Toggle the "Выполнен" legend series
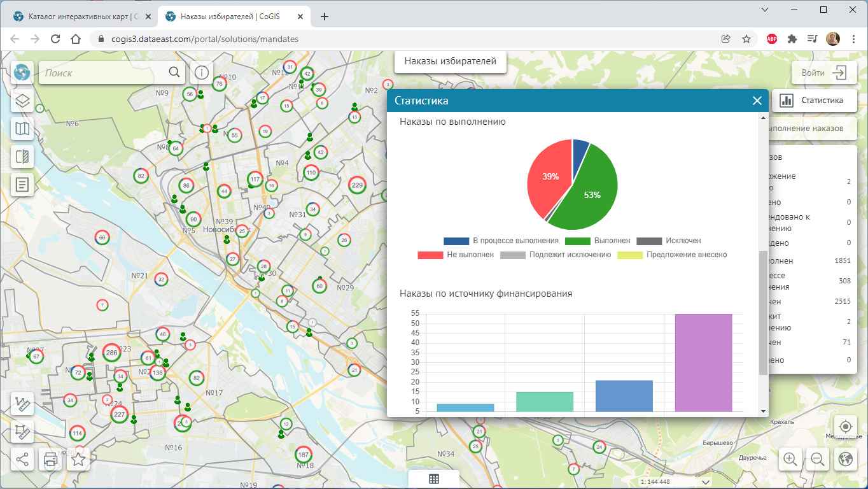Viewport: 868px width, 489px height. click(598, 241)
